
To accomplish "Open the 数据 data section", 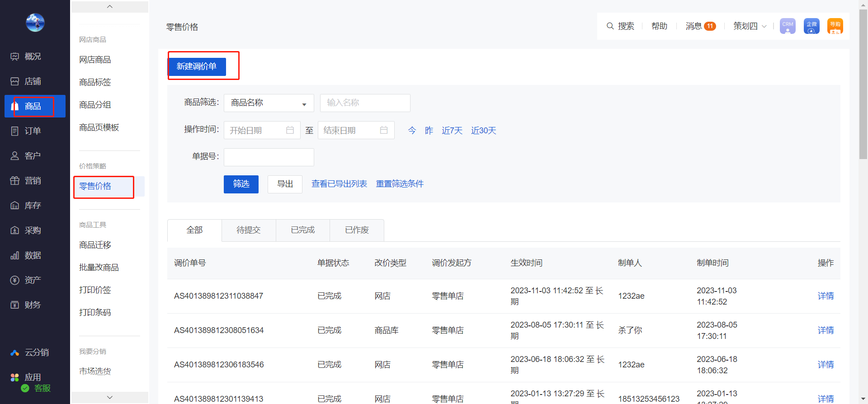I will tap(26, 255).
